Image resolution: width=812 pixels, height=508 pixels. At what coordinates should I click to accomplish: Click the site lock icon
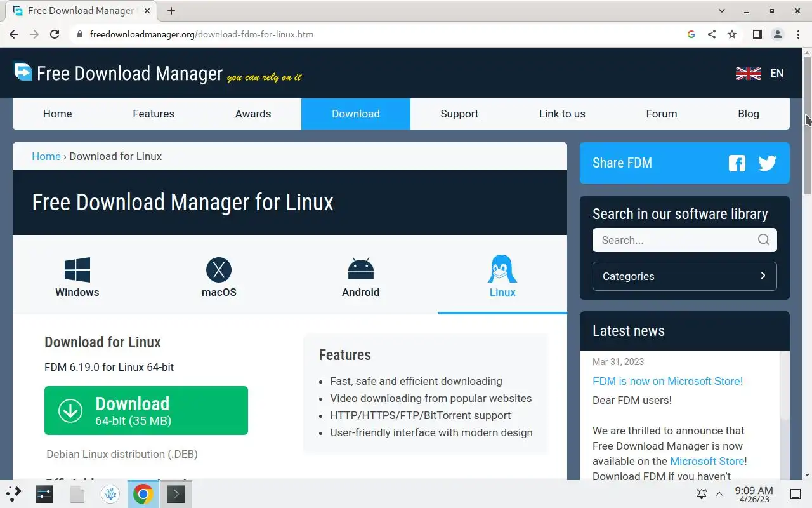(x=80, y=34)
